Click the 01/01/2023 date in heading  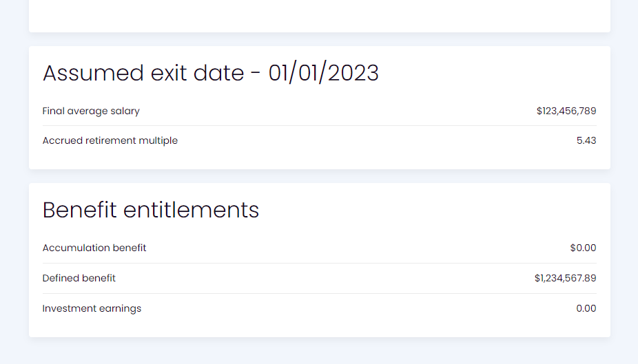pos(323,73)
